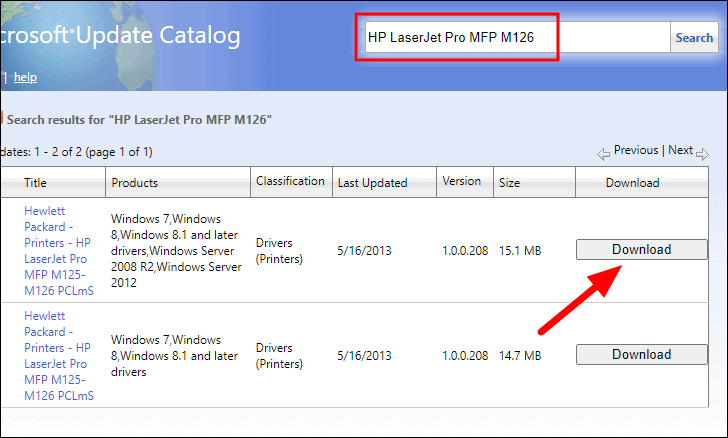Sort results by Title column header
The width and height of the screenshot is (728, 438).
pos(35,183)
